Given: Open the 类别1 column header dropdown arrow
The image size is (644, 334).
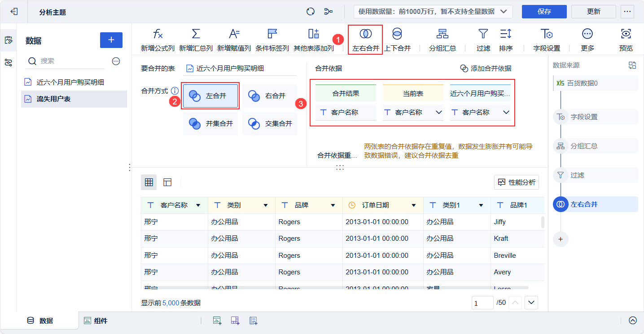Looking at the screenshot, I should (x=481, y=205).
